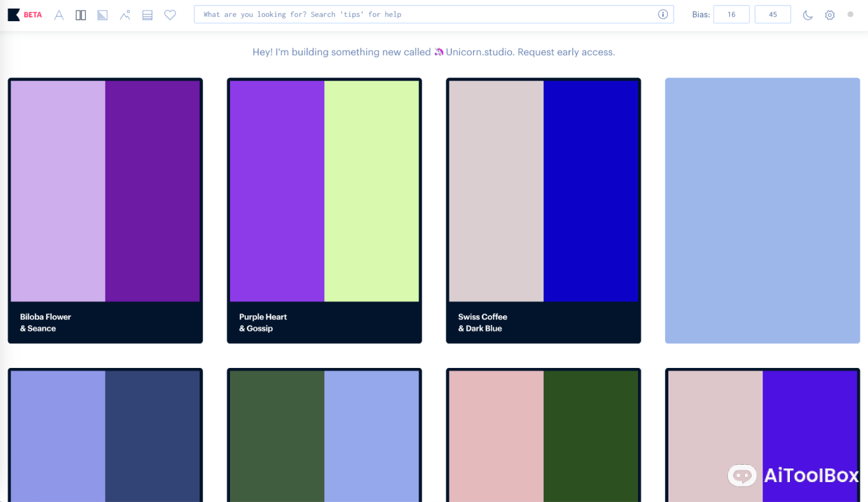Switch to the Type view icon
This screenshot has height=502, width=868.
(x=59, y=15)
